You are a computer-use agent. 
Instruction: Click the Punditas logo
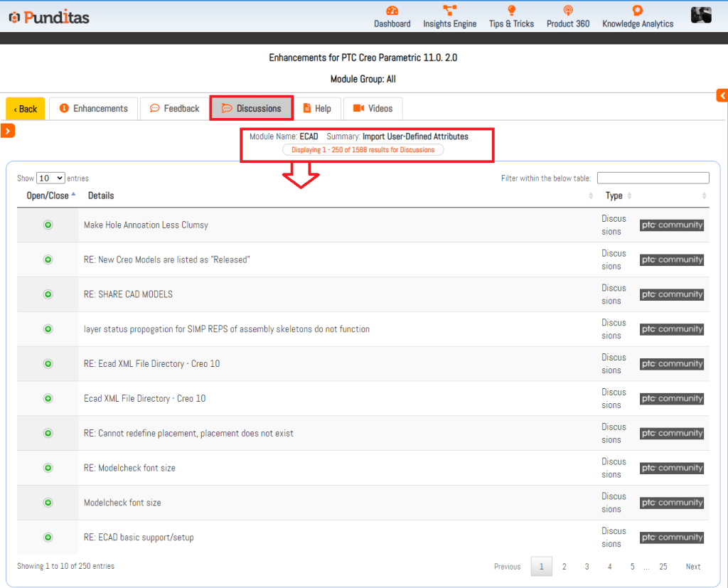[x=48, y=16]
